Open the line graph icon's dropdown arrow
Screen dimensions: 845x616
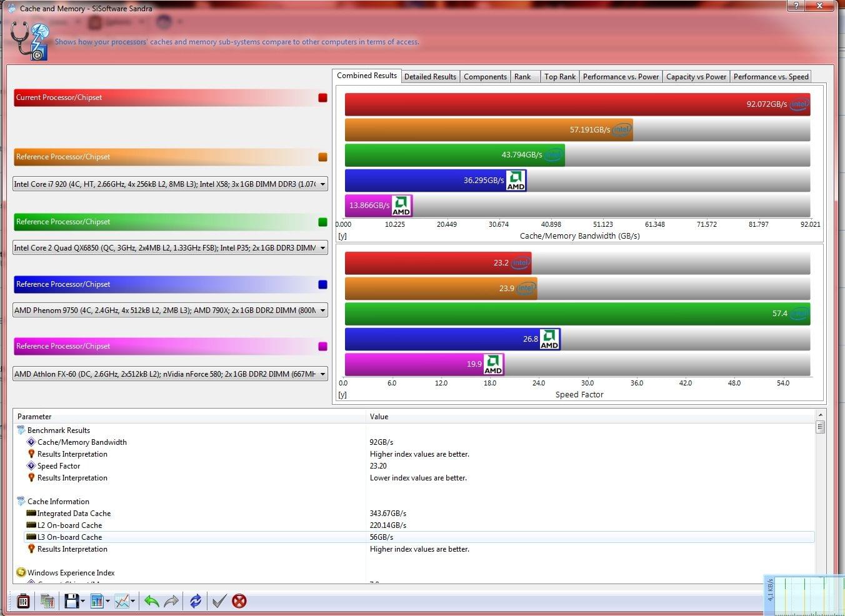pos(132,602)
